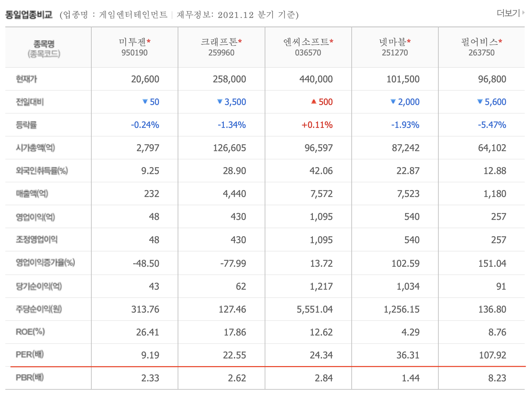Click the -0.24% change value

pyautogui.click(x=145, y=125)
